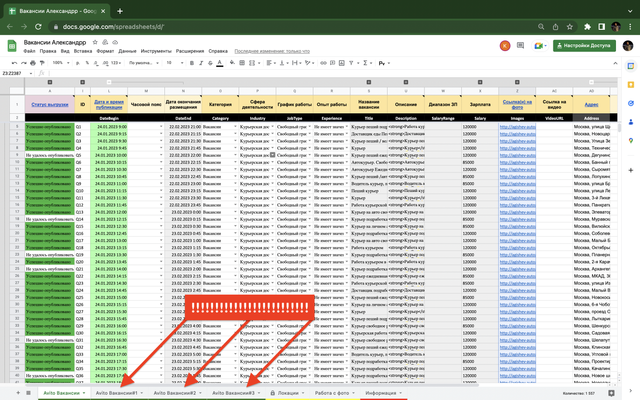Image resolution: width=640 pixels, height=400 pixels.
Task: Start Google Meet call from header
Action: [x=540, y=46]
